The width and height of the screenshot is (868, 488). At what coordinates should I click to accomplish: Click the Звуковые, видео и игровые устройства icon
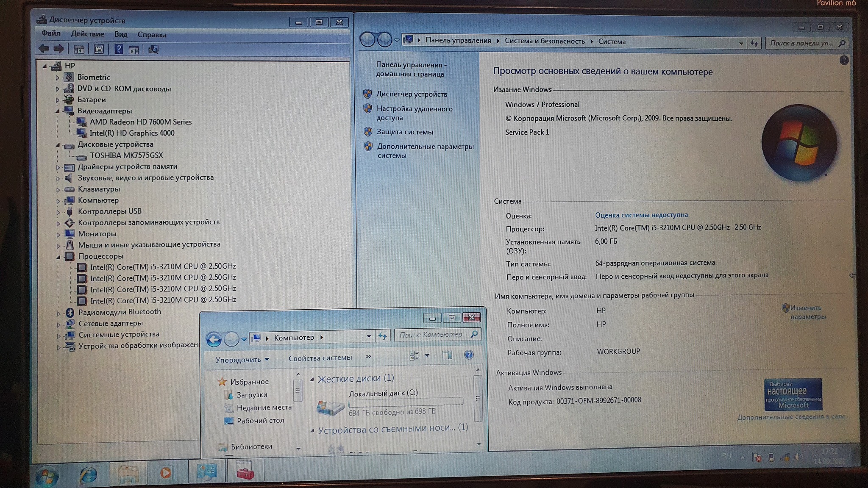coord(68,178)
